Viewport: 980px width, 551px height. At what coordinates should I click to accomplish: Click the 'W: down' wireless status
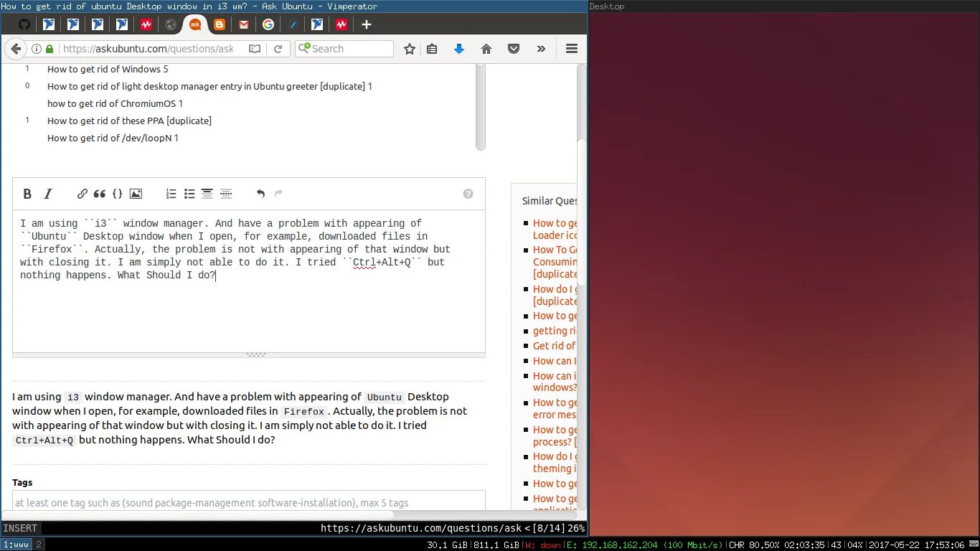[x=542, y=545]
